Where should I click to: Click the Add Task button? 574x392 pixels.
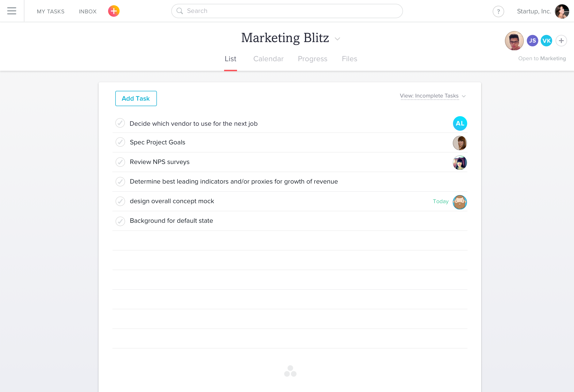pyautogui.click(x=136, y=98)
